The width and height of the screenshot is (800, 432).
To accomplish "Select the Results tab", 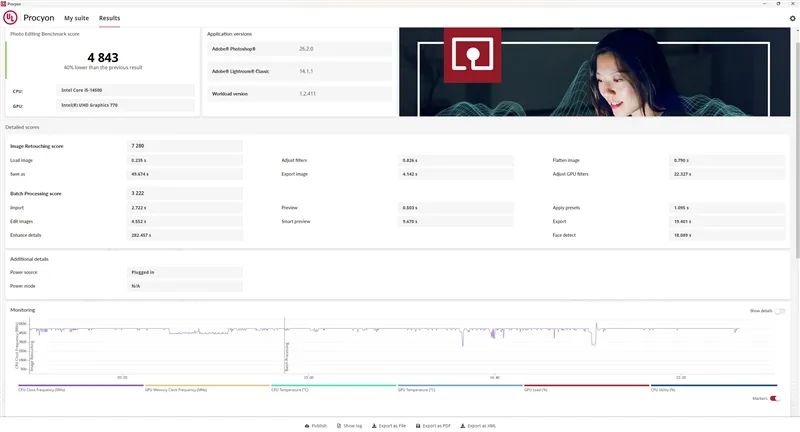I will pos(109,18).
